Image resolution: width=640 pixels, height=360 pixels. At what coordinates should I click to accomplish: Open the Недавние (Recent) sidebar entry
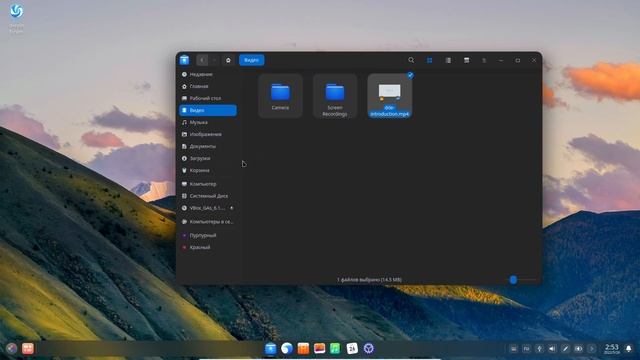point(208,74)
